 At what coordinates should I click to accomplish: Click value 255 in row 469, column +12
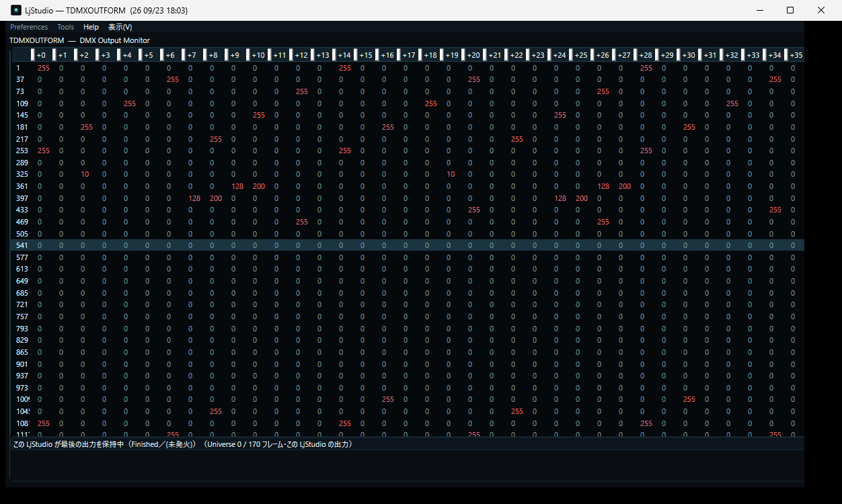tap(302, 222)
